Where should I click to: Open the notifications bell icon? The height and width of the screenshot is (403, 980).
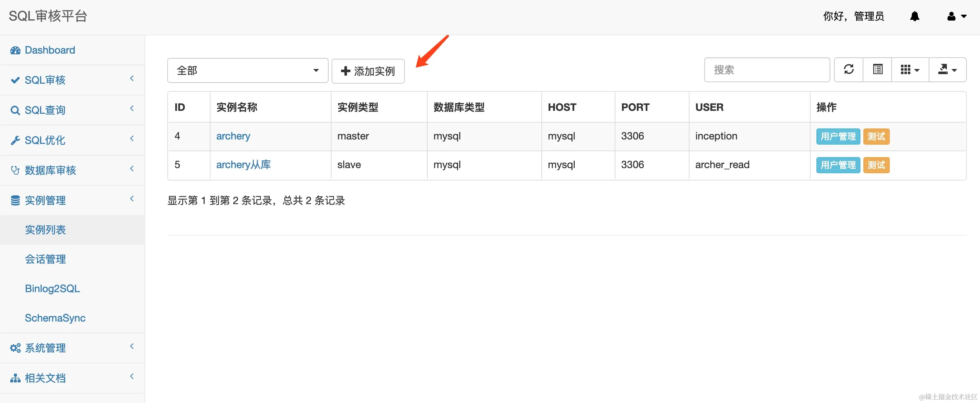coord(915,17)
